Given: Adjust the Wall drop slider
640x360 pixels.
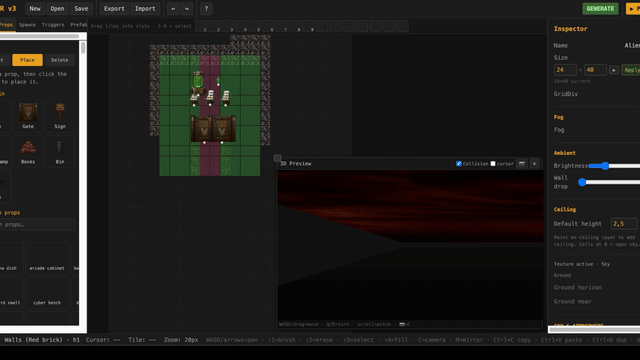Looking at the screenshot, I should [609, 182].
